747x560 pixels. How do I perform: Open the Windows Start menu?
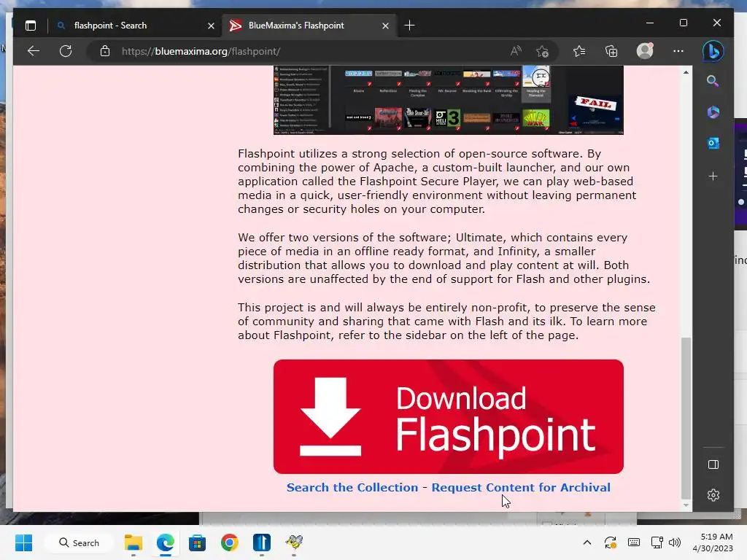coord(24,542)
